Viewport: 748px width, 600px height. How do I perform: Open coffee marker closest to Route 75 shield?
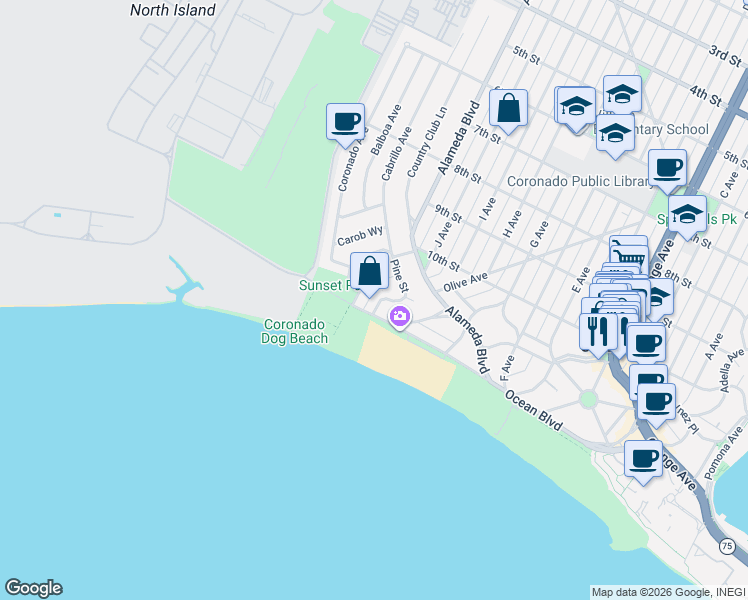click(x=644, y=460)
